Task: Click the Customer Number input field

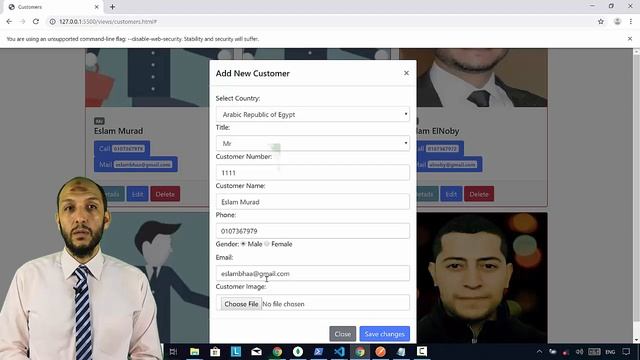Action: pos(313,173)
